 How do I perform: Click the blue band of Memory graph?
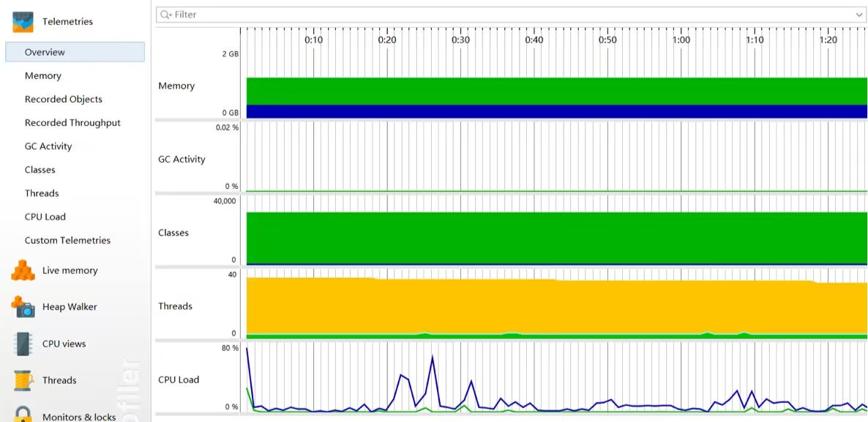[x=556, y=111]
